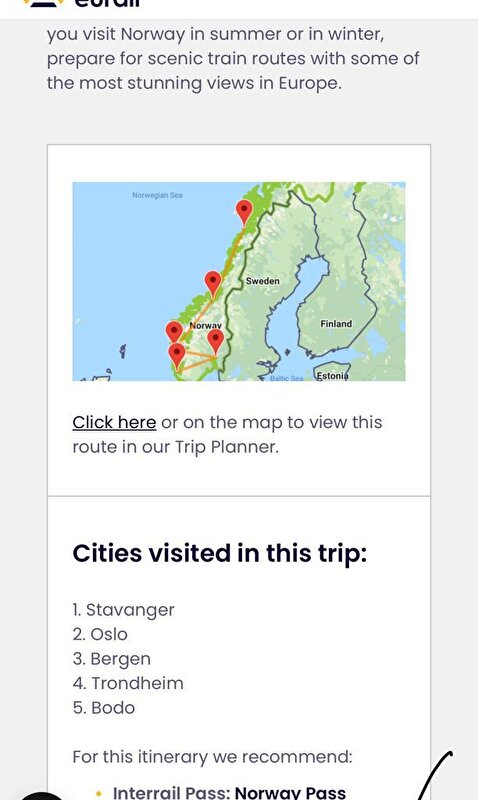
Task: Click the northernmost red map pin at Bodo
Action: coord(244,212)
